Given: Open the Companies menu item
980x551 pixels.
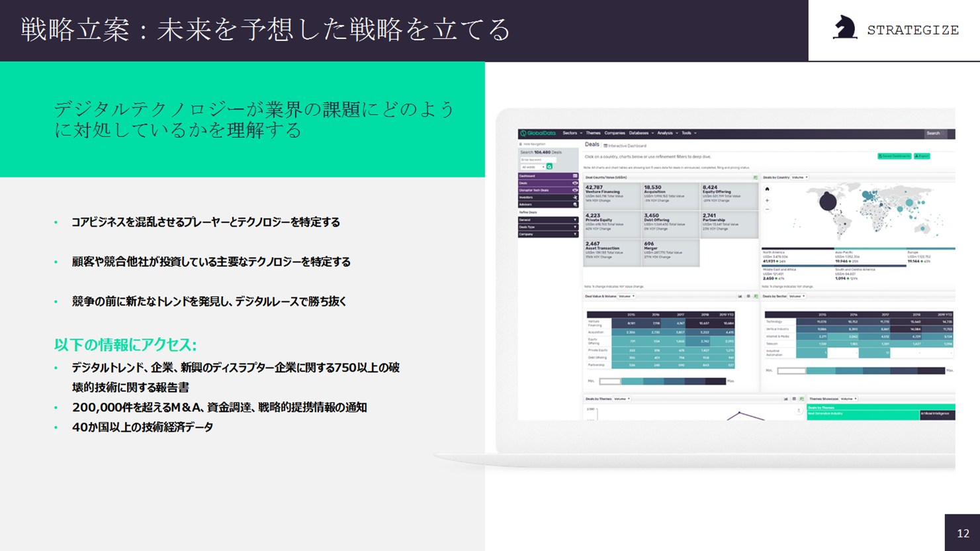Looking at the screenshot, I should click(614, 133).
